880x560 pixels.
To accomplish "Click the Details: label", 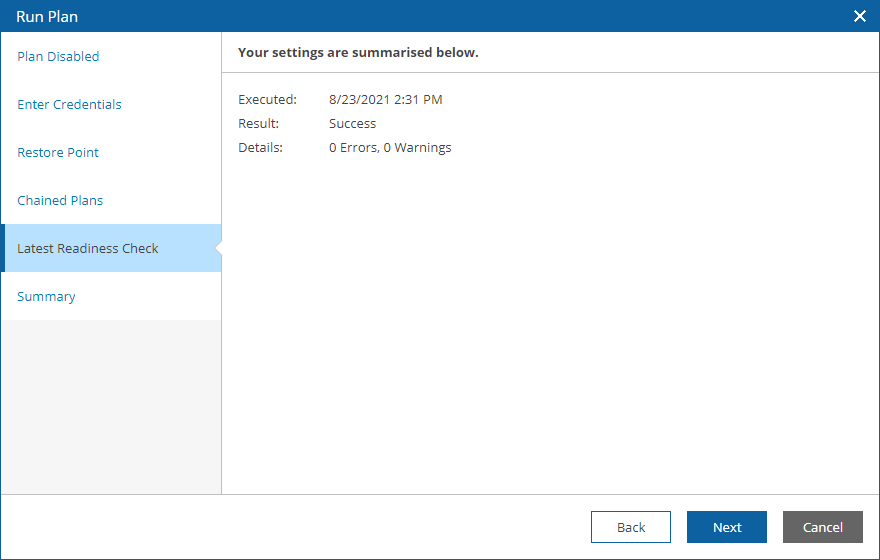I will coord(260,148).
